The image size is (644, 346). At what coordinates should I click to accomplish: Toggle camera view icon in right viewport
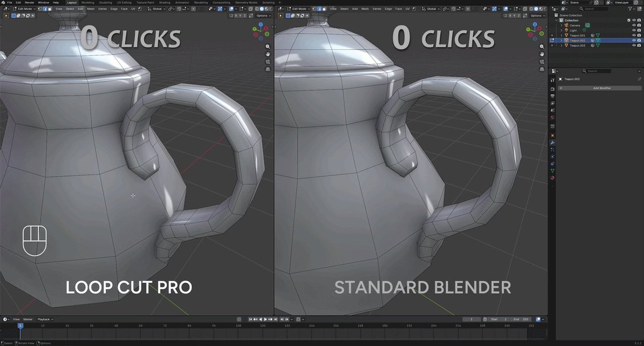pos(541,62)
